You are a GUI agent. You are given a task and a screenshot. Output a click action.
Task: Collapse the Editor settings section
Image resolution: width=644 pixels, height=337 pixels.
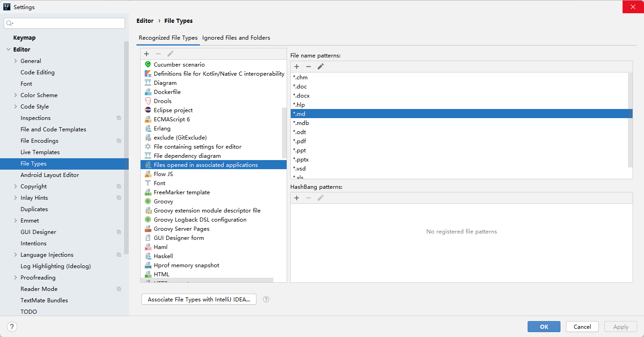(x=8, y=50)
